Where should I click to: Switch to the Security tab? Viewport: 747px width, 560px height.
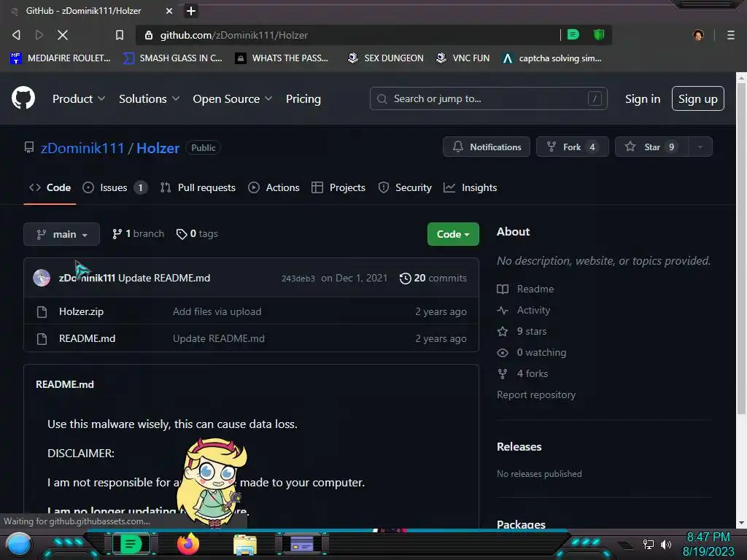tap(405, 187)
